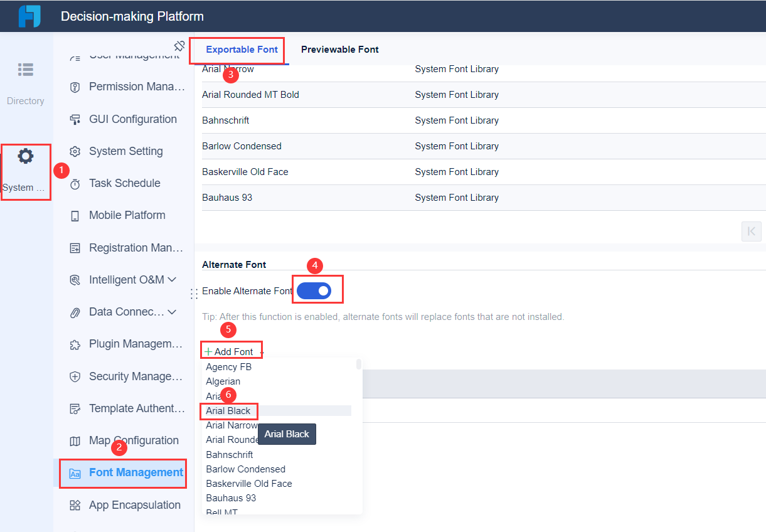This screenshot has width=766, height=532.
Task: Open System Management gear icon
Action: click(x=26, y=156)
